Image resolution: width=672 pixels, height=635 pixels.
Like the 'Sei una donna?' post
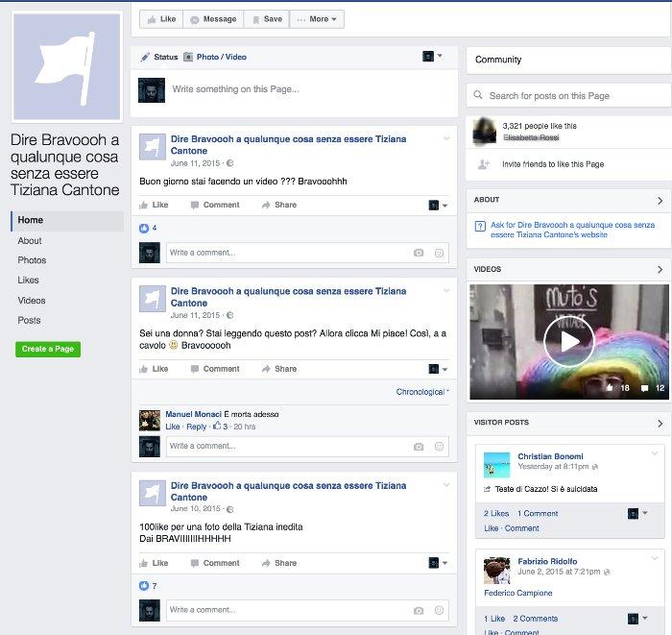click(154, 369)
